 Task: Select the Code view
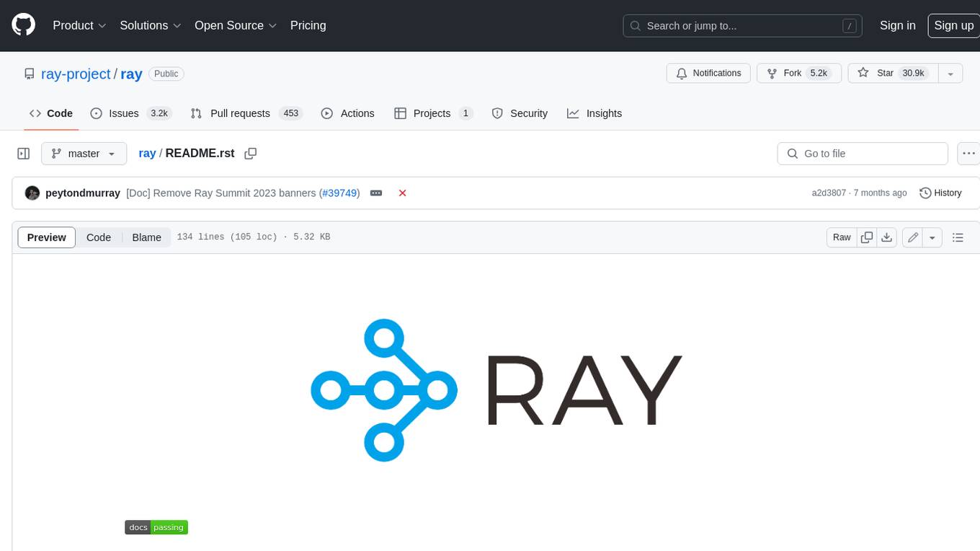(x=99, y=237)
